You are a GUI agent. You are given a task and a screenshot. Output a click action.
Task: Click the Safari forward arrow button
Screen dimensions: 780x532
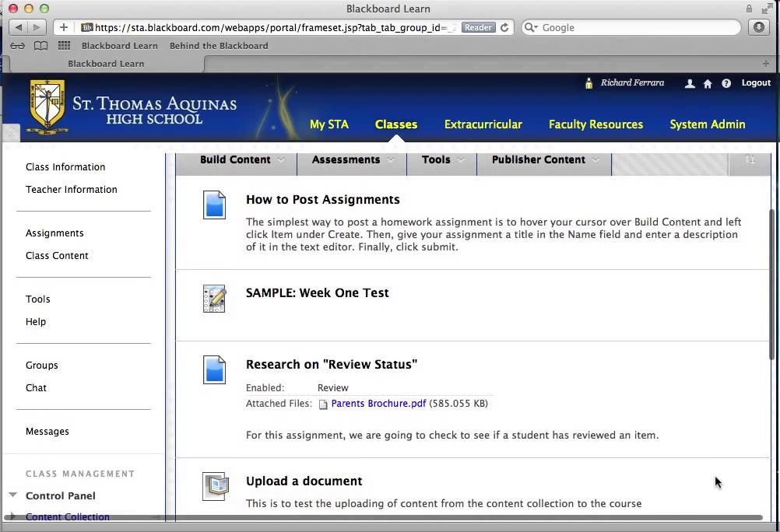[x=37, y=27]
